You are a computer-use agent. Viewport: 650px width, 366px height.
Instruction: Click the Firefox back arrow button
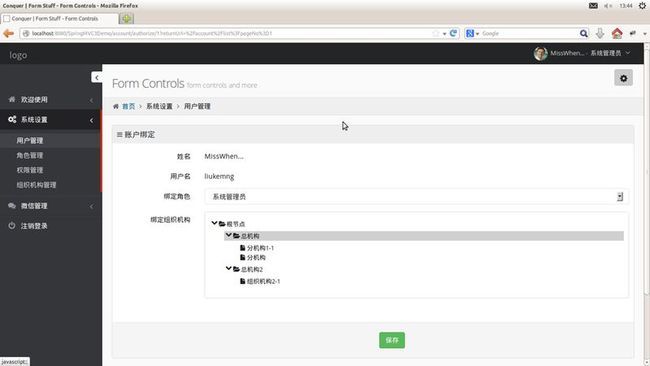[x=8, y=33]
